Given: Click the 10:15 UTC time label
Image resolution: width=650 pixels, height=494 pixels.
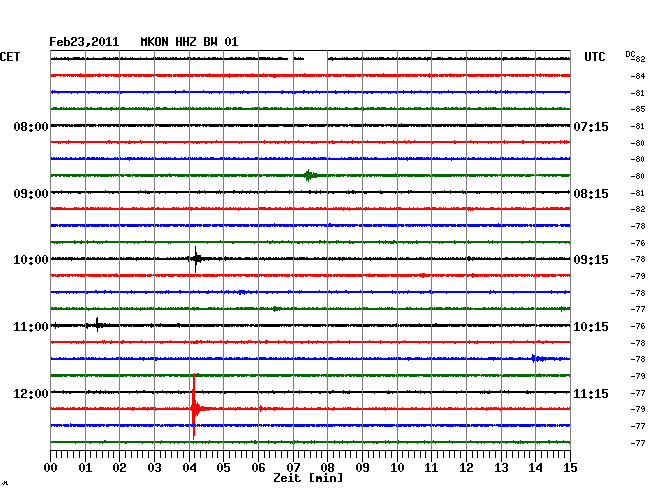Looking at the screenshot, I should coord(591,327).
